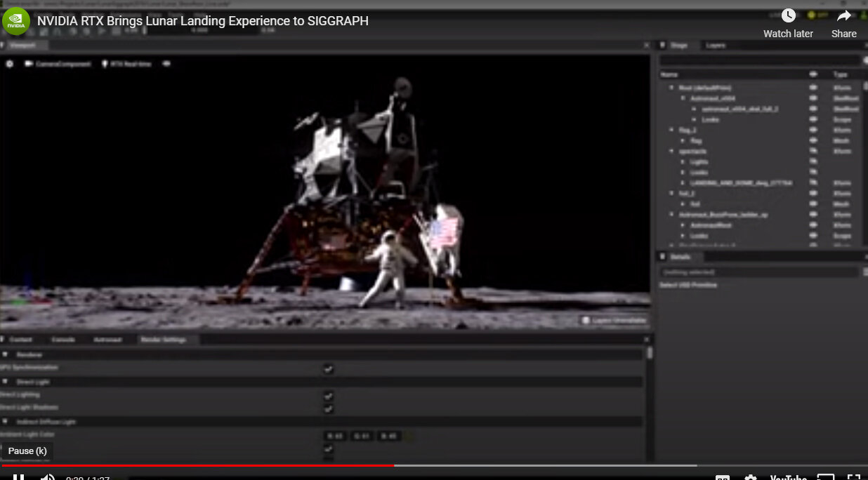Switch to the Console tab
The height and width of the screenshot is (480, 868).
[63, 340]
